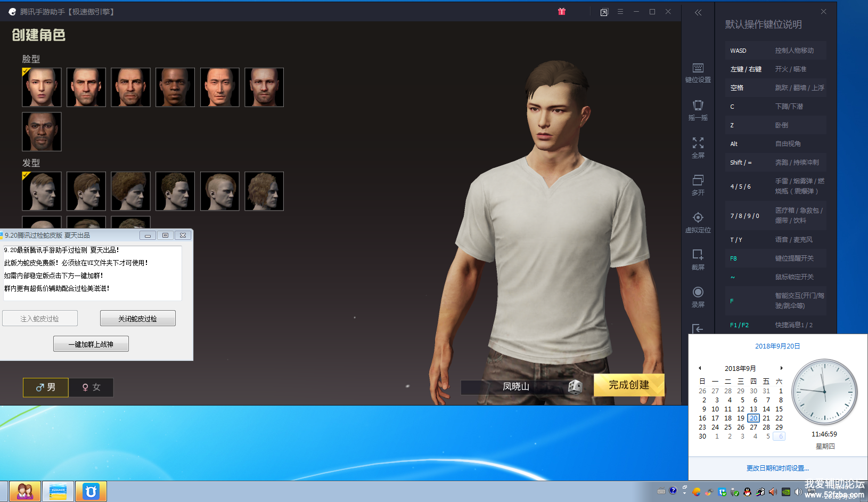Select 女 female gender option

point(91,387)
